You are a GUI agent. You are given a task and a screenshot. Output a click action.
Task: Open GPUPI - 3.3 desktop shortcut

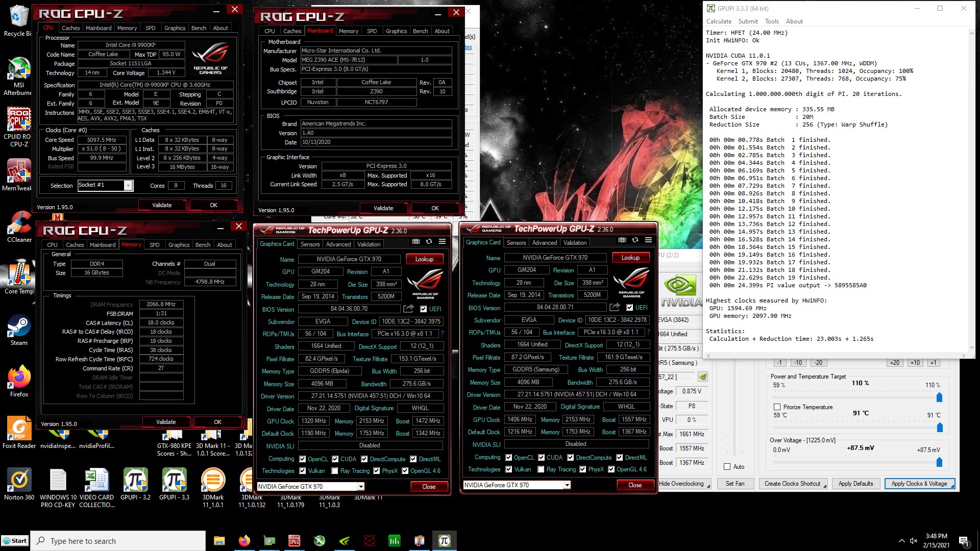point(175,484)
